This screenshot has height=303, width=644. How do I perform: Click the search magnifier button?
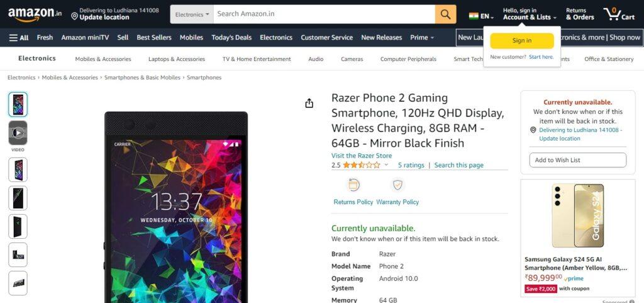(x=446, y=14)
